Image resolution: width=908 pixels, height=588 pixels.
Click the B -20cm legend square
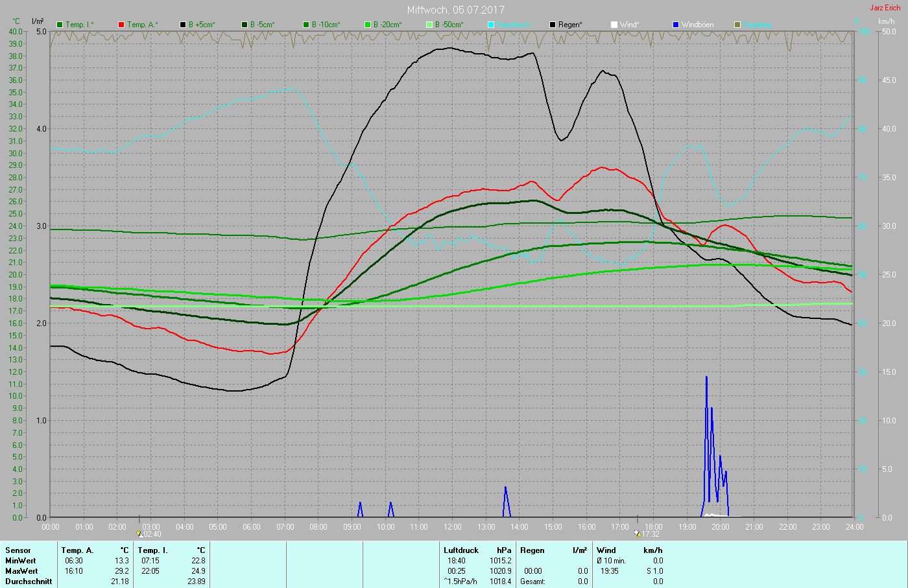(x=368, y=25)
